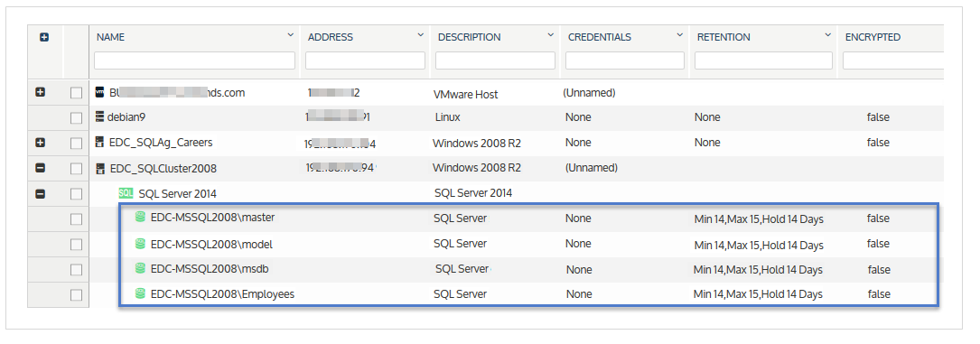Expand all rows with the header plus icon
Image resolution: width=980 pixels, height=344 pixels.
pos(44,37)
